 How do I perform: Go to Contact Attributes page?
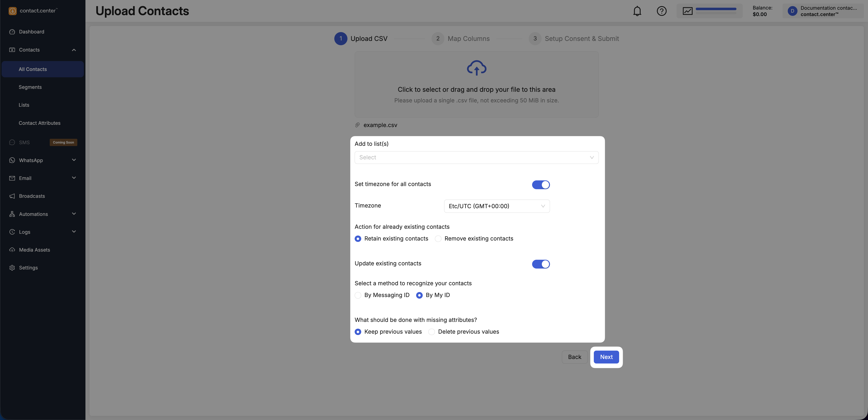tap(39, 123)
